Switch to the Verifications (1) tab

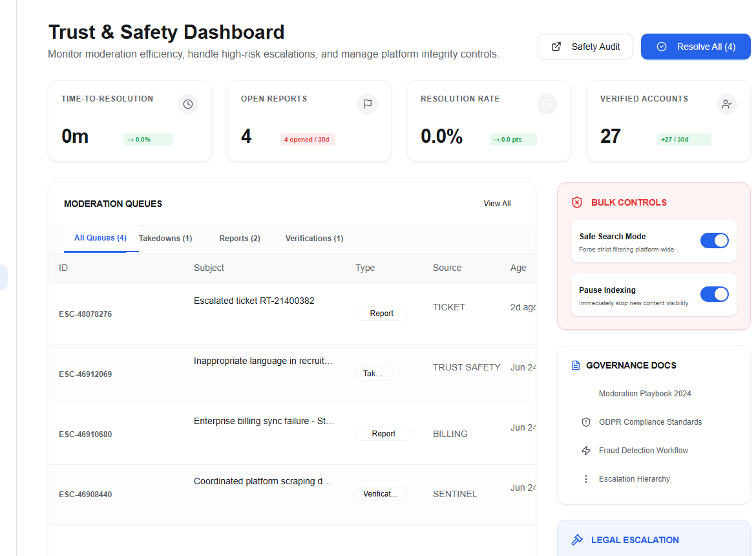(315, 239)
